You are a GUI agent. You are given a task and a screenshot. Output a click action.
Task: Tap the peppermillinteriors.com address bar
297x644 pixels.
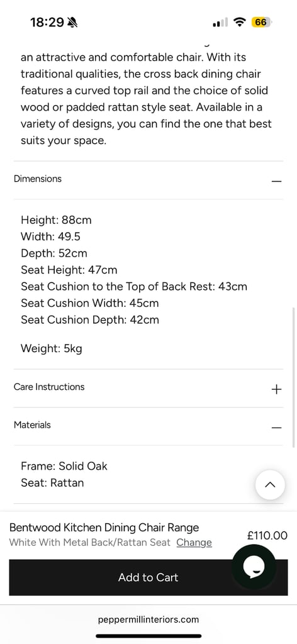coord(148,619)
